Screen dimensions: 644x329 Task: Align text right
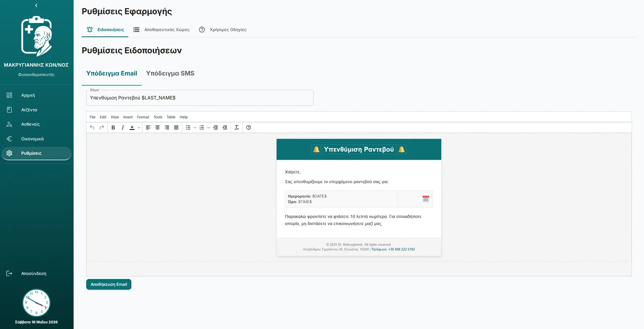167,128
